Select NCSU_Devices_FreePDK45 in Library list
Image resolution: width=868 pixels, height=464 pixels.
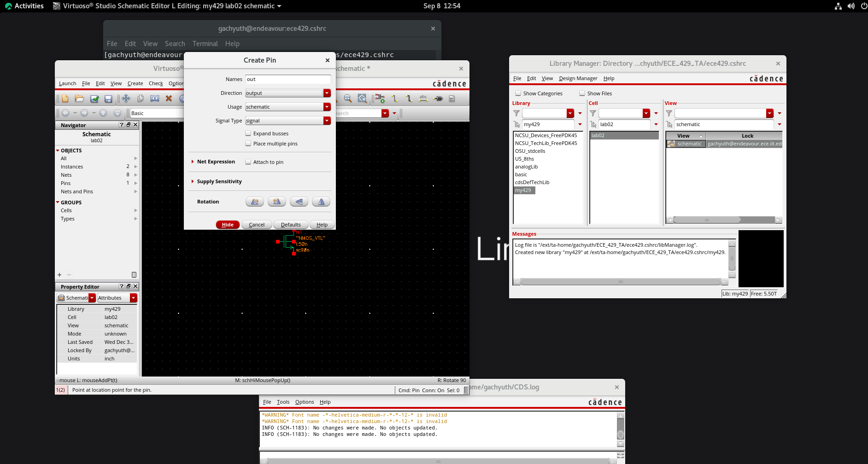pyautogui.click(x=546, y=135)
